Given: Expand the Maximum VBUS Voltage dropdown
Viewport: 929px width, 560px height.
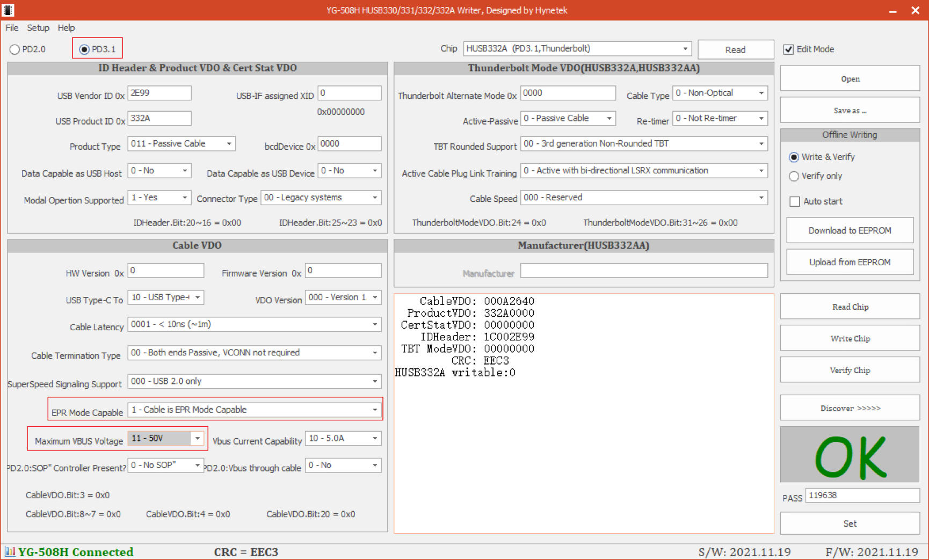Looking at the screenshot, I should tap(198, 439).
